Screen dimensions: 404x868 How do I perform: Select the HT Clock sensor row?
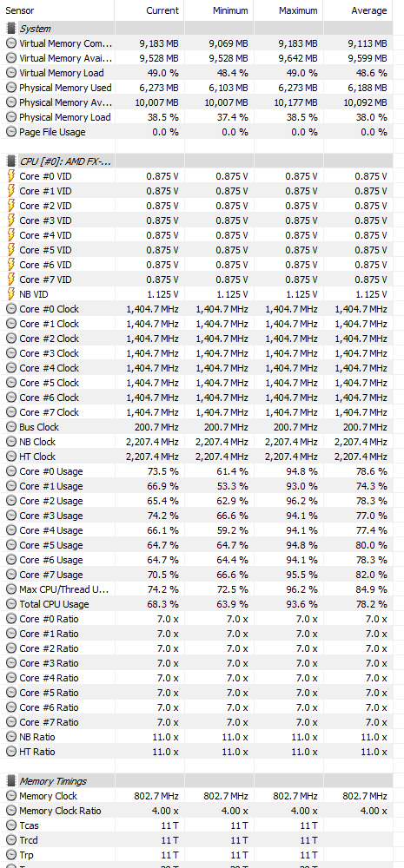[196, 457]
